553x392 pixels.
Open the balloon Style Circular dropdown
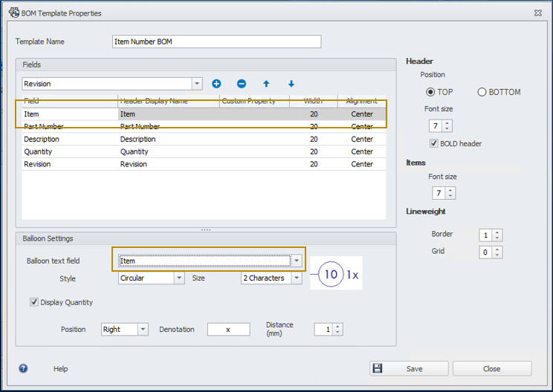point(179,278)
